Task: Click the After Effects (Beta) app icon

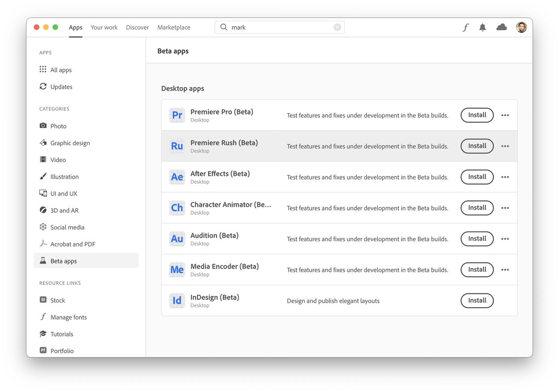Action: (x=177, y=177)
